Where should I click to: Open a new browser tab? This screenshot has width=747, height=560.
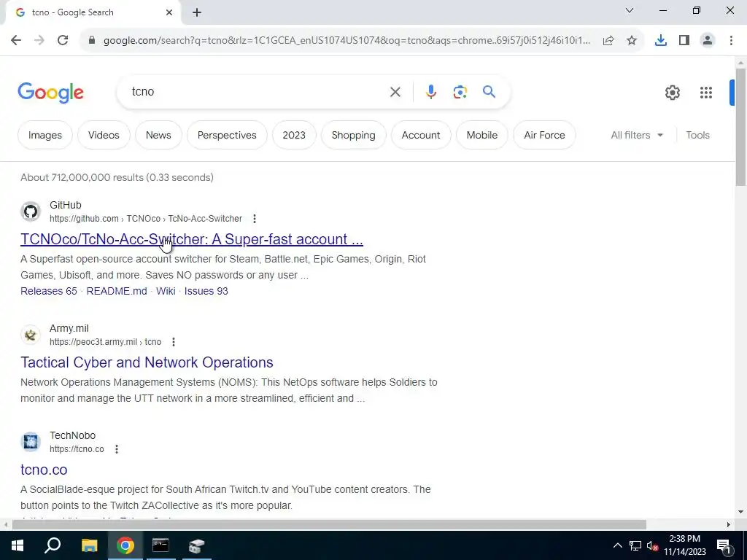(197, 13)
